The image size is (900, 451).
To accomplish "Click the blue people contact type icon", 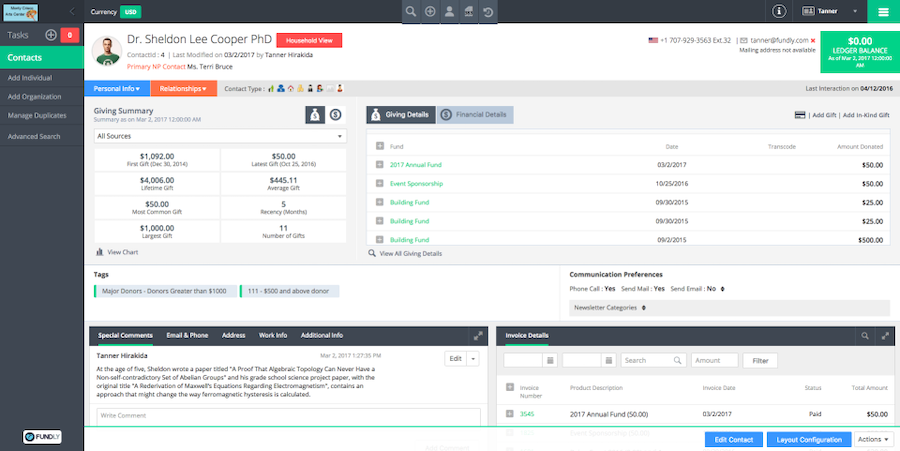I will (281, 88).
